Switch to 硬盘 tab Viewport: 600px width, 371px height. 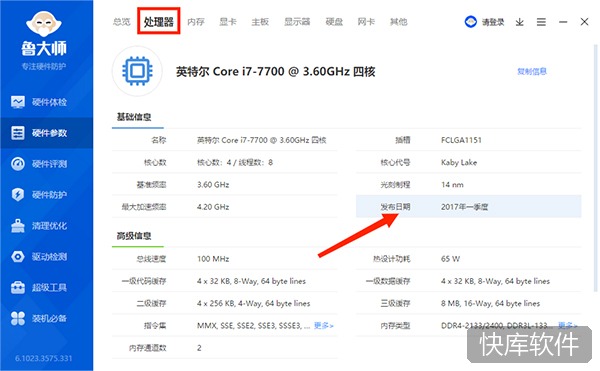coord(334,22)
